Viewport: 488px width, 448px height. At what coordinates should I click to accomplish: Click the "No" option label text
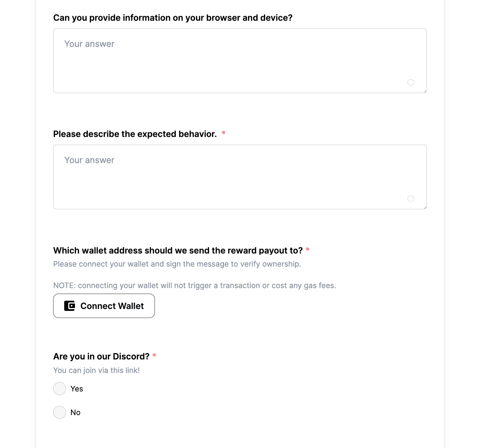click(76, 413)
